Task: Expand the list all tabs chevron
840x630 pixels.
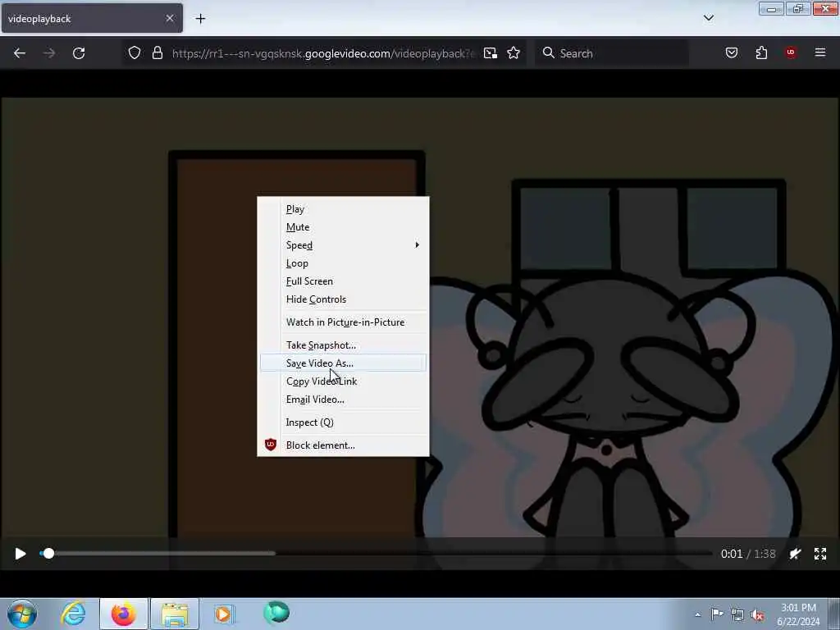Action: tap(709, 18)
